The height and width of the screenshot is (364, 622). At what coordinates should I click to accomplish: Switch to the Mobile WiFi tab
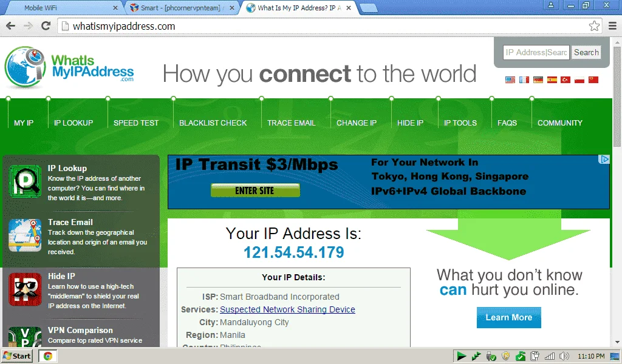click(63, 7)
